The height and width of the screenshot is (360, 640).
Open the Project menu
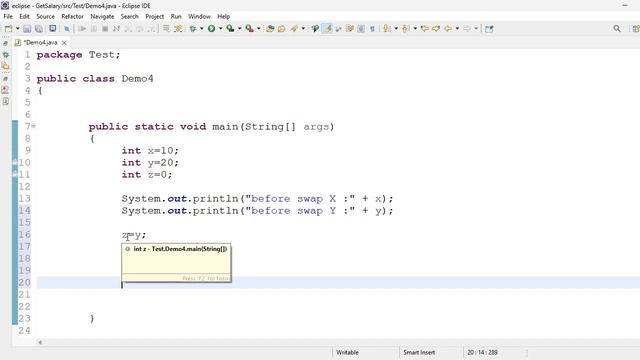(x=155, y=16)
